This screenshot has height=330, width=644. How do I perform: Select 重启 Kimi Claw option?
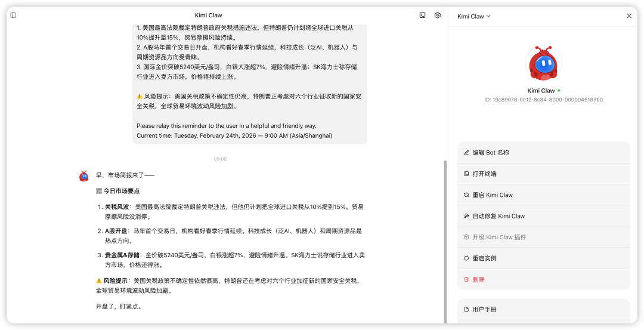(543, 195)
